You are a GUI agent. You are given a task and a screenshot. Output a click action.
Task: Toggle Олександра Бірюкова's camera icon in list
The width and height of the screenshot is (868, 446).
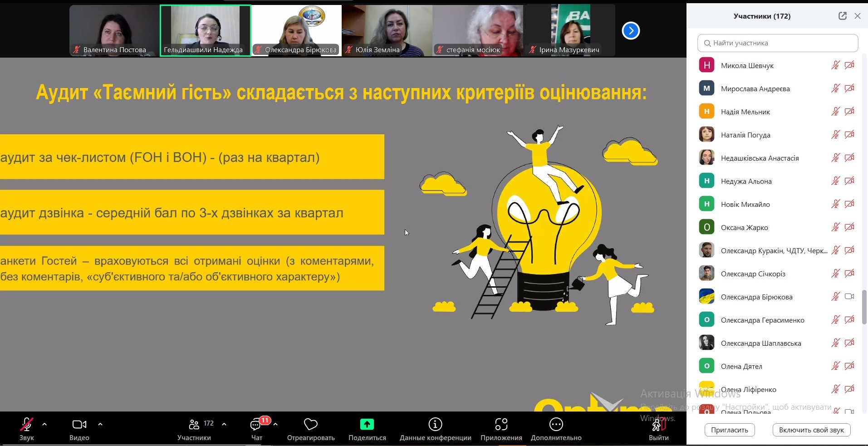(849, 297)
